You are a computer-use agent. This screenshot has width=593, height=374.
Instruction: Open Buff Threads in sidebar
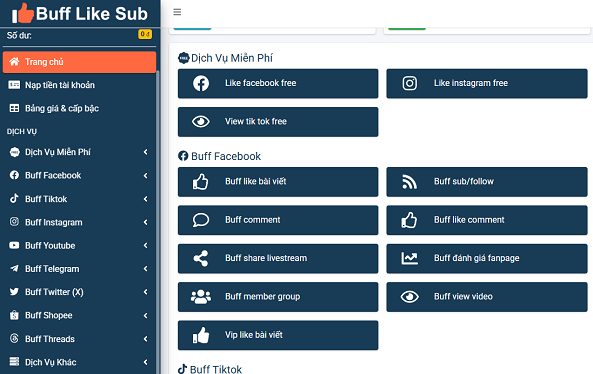click(79, 339)
